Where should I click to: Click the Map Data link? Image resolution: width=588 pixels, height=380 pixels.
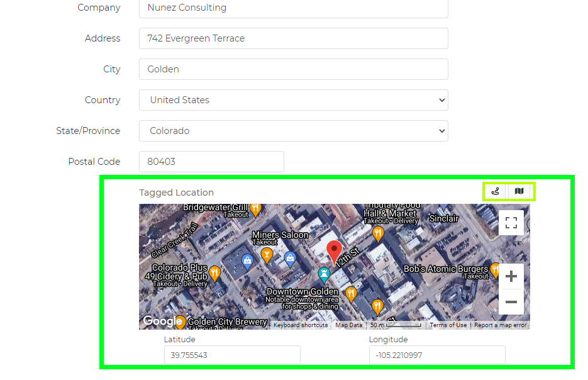pos(349,325)
